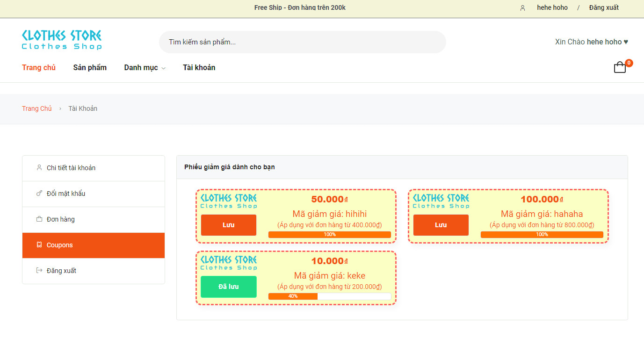Click the person icon beside Chi tiết tài khoản

pyautogui.click(x=39, y=168)
